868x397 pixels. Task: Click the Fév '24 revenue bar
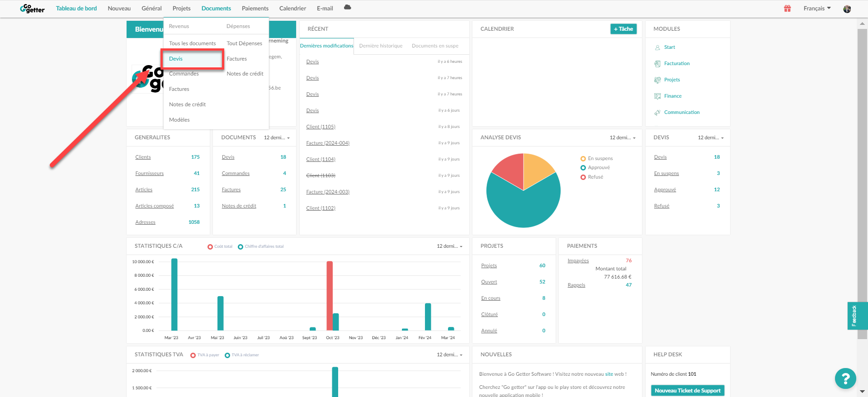[428, 317]
